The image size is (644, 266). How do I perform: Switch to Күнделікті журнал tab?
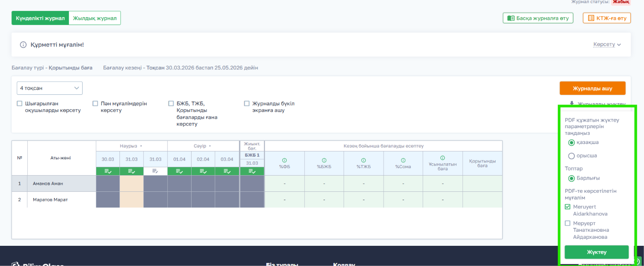40,18
